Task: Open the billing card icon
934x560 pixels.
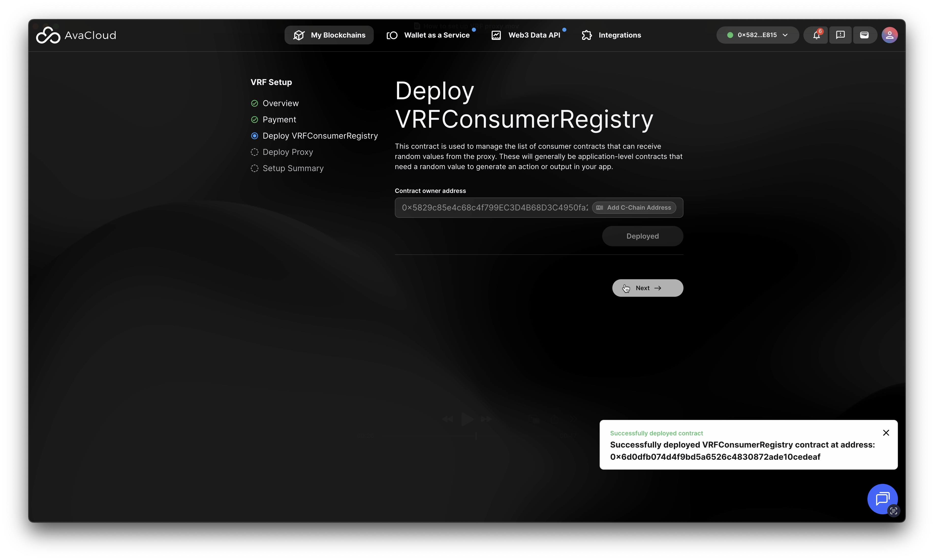Action: [864, 35]
